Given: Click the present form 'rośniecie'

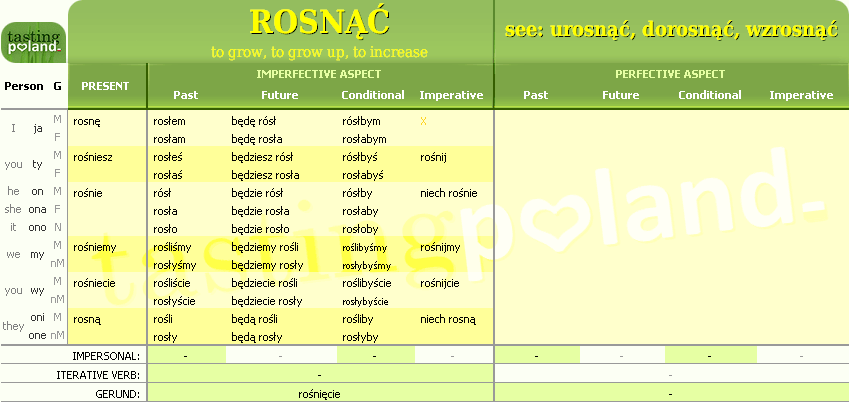Looking at the screenshot, I should (x=94, y=283).
